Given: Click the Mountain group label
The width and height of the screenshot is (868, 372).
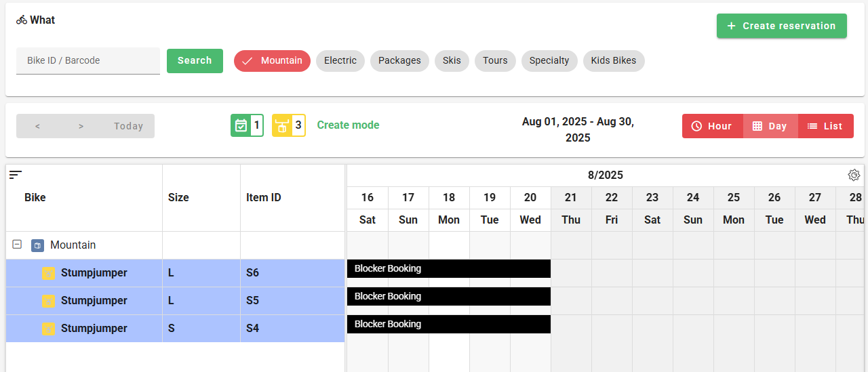Looking at the screenshot, I should (x=73, y=245).
